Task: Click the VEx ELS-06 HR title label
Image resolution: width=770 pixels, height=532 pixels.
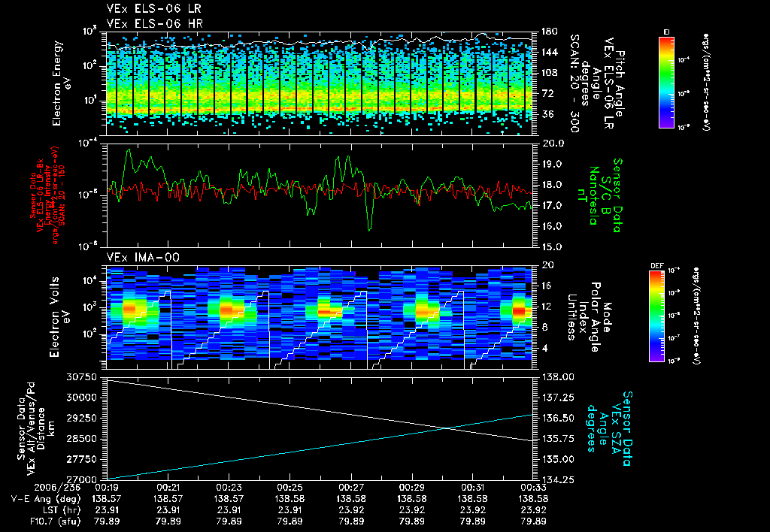Action: tap(155, 23)
